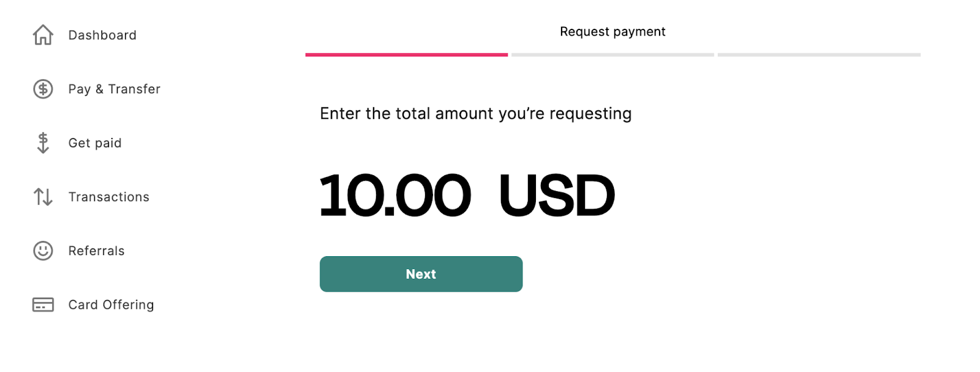980x372 pixels.
Task: Click the first red progress step bar
Action: 407,55
